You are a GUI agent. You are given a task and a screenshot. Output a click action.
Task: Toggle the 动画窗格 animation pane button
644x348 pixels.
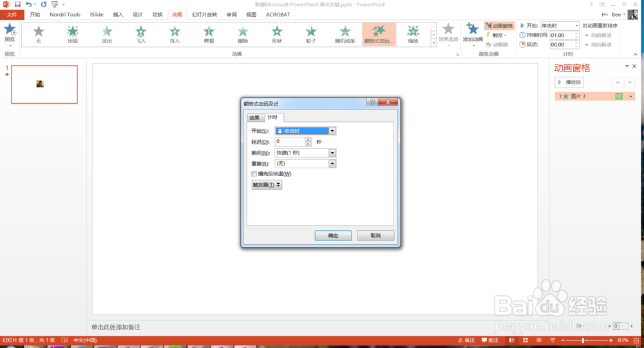(499, 26)
